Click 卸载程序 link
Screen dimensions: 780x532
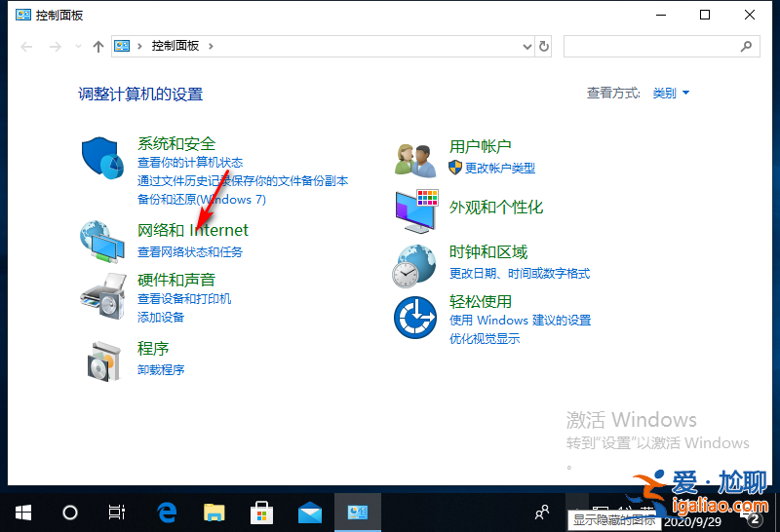pos(161,370)
